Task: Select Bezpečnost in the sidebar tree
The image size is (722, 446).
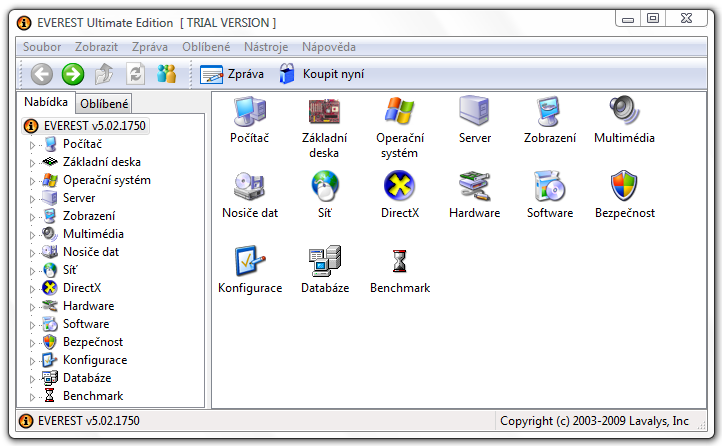Action: point(93,342)
